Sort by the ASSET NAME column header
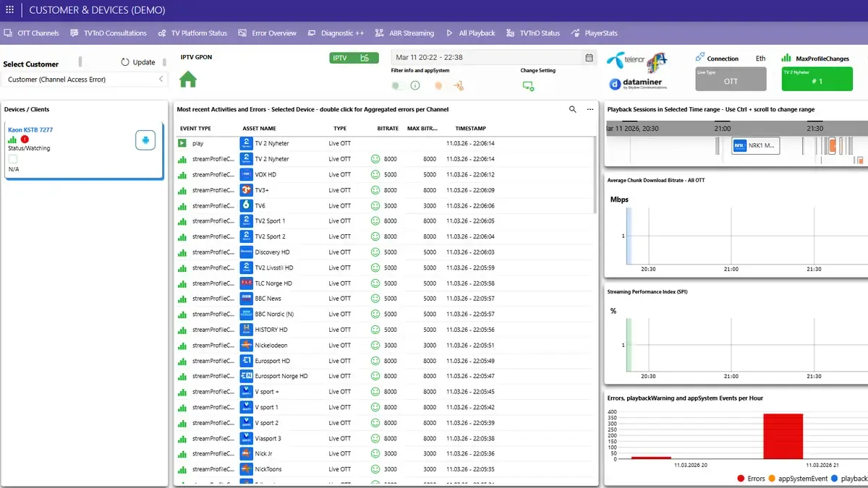The width and height of the screenshot is (868, 488). (260, 128)
